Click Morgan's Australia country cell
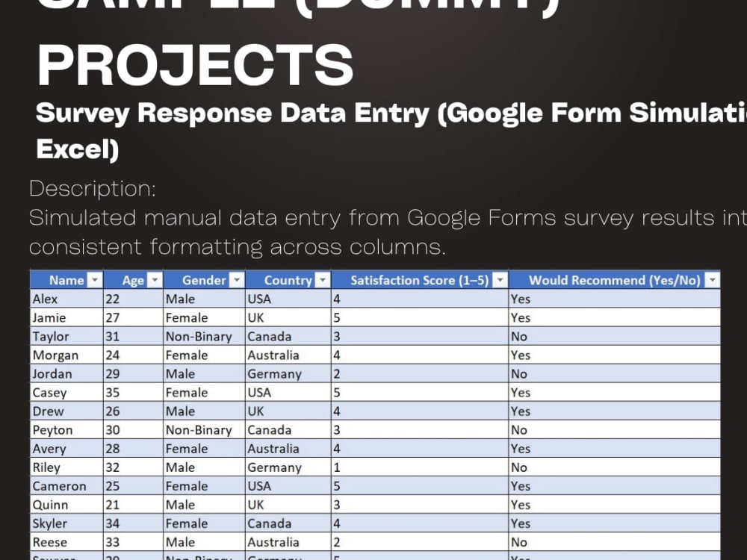The image size is (747, 560). coord(288,355)
